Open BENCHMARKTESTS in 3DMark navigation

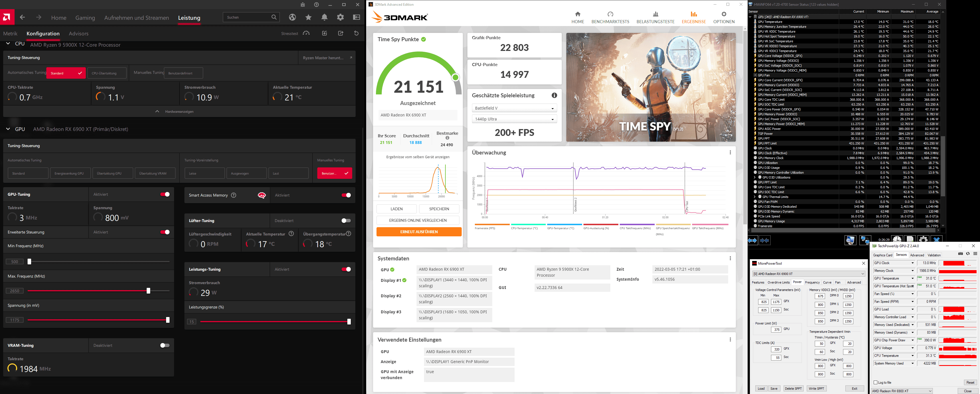click(x=610, y=17)
